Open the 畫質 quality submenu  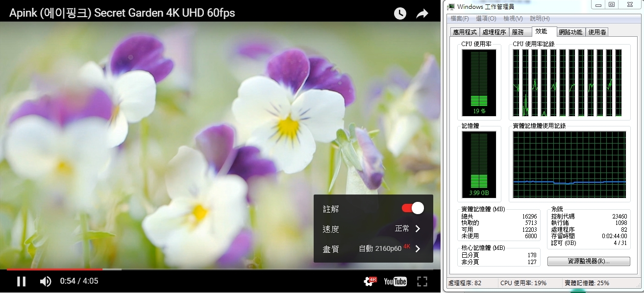pyautogui.click(x=373, y=249)
